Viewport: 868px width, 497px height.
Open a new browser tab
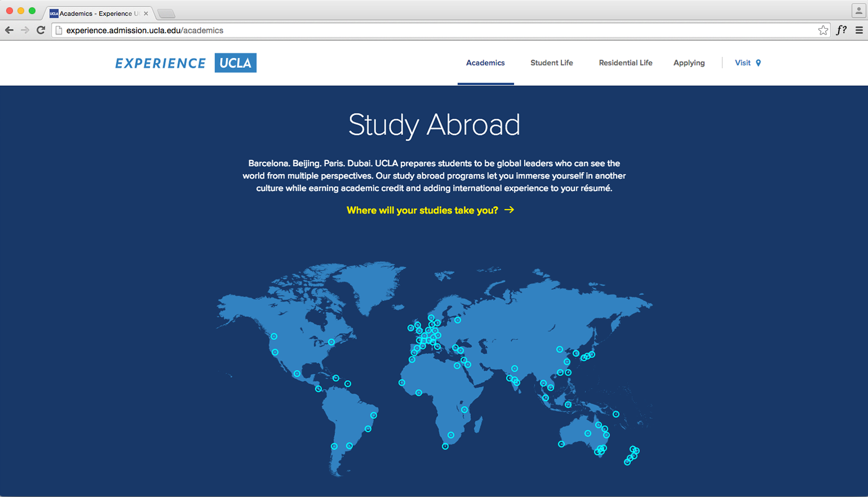coord(166,14)
